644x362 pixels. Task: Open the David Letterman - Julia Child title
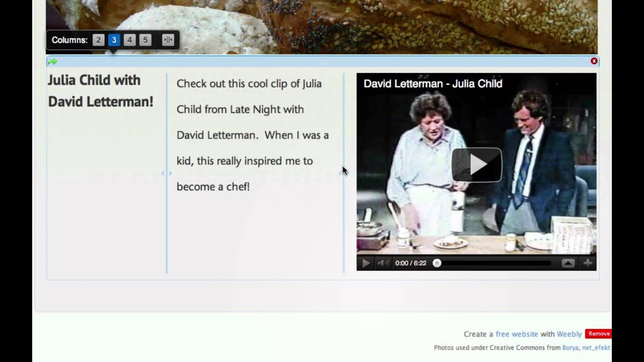(x=433, y=84)
